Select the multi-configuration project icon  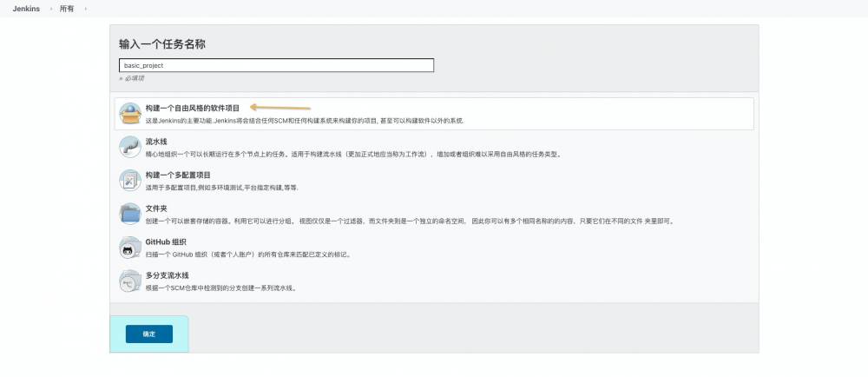tap(130, 181)
